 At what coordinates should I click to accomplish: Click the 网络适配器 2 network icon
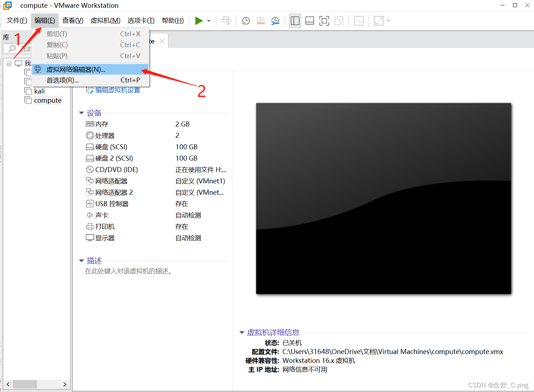[x=90, y=192]
